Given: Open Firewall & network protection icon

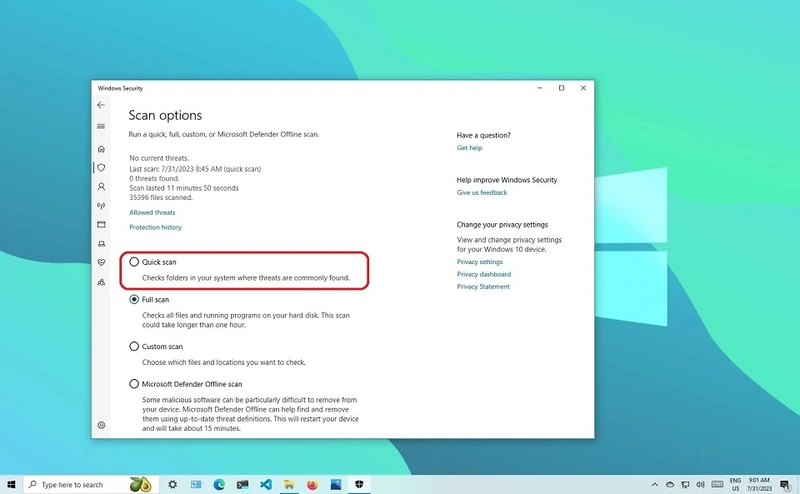Looking at the screenshot, I should click(x=101, y=206).
